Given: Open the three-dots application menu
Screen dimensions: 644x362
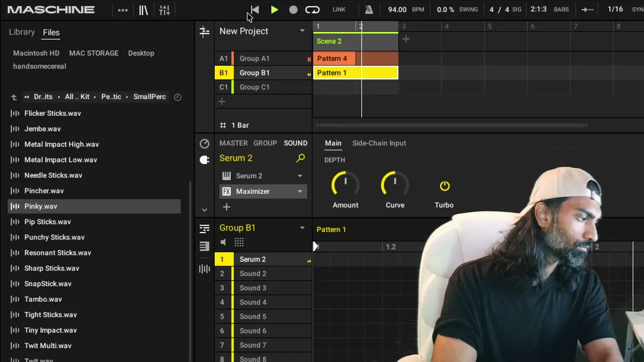Looking at the screenshot, I should 123,10.
